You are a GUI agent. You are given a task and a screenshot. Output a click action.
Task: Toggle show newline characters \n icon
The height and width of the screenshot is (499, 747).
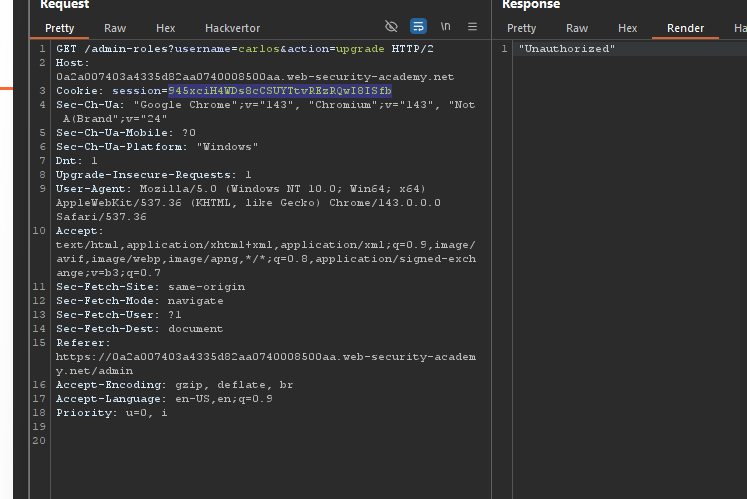point(445,26)
